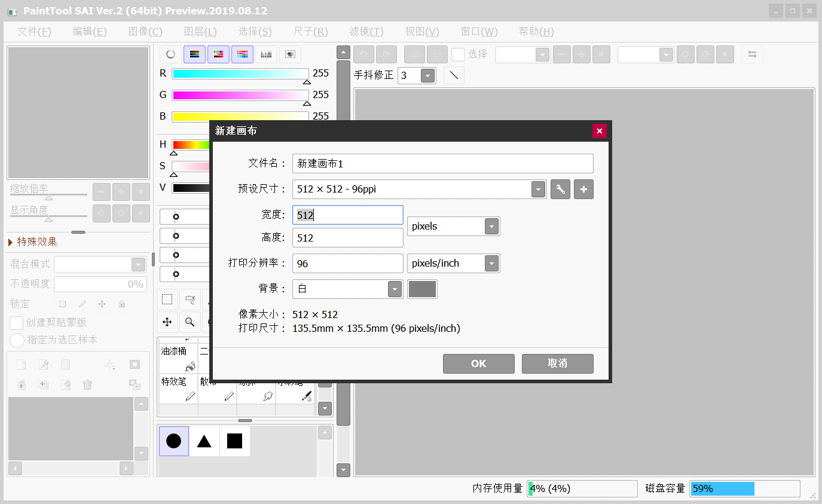Enable the 创建剪贴蒙版 checkbox

point(17,323)
